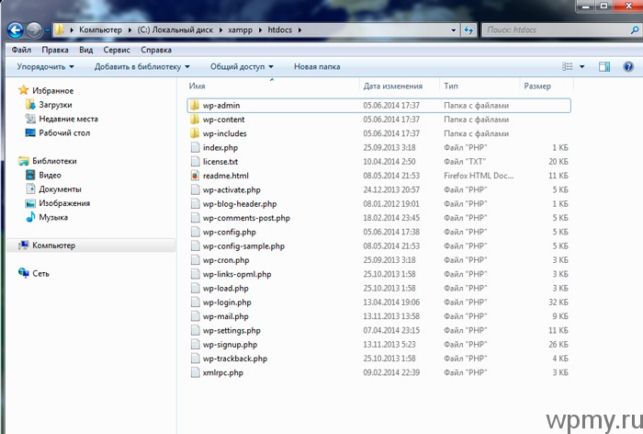Change view with the view icon
The image size is (643, 434).
click(x=567, y=66)
